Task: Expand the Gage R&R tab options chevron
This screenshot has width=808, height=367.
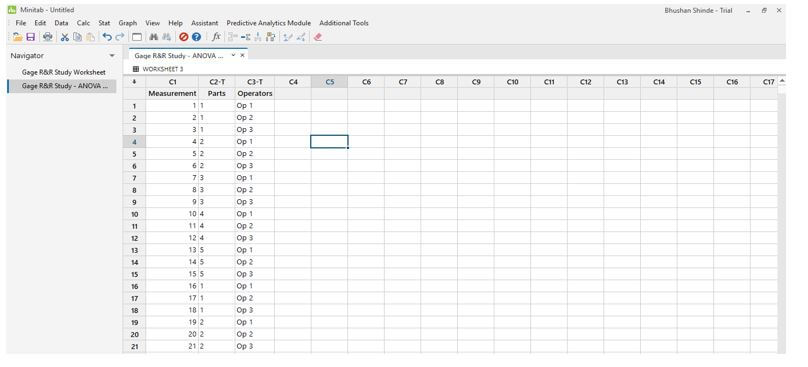Action: click(233, 55)
